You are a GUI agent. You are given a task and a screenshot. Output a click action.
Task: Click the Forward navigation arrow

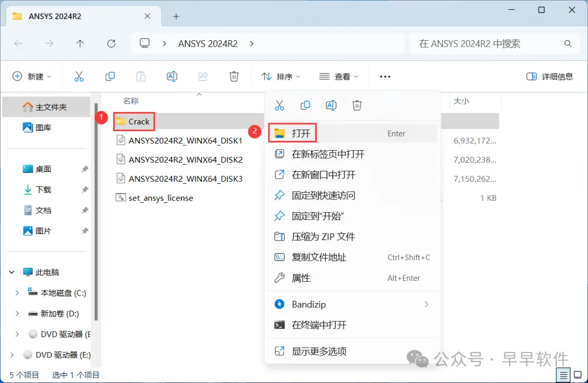[x=49, y=44]
